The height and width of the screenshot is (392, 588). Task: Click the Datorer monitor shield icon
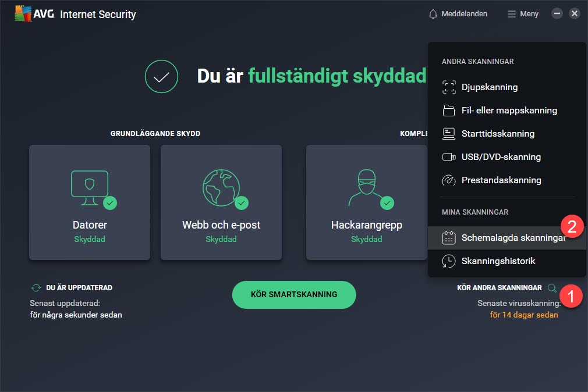click(x=90, y=188)
